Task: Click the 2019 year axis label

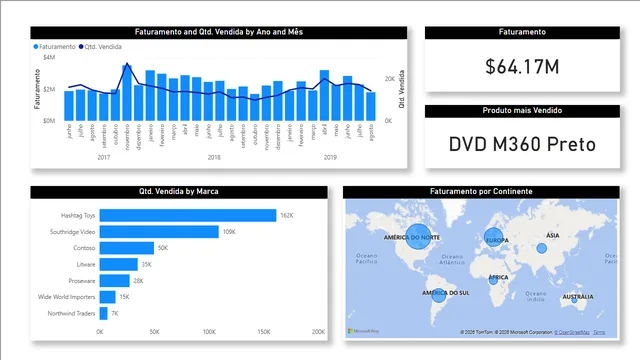Action: click(x=330, y=158)
